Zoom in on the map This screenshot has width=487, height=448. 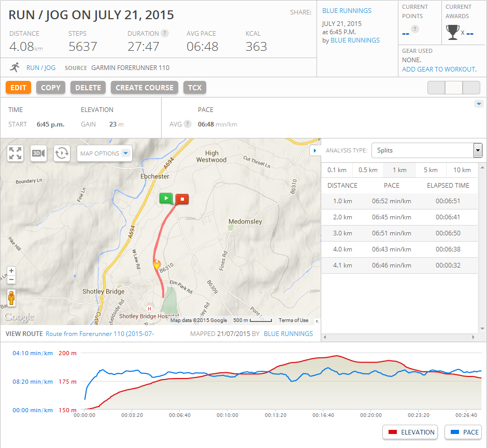point(11,271)
